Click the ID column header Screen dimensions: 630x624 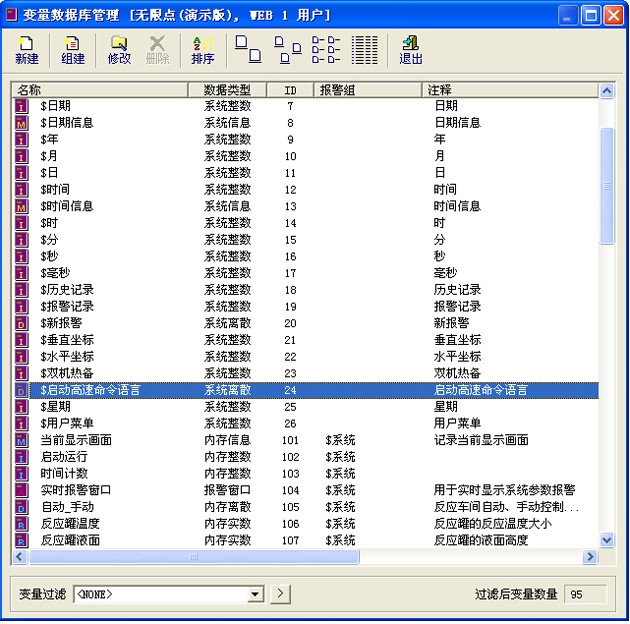coord(290,90)
